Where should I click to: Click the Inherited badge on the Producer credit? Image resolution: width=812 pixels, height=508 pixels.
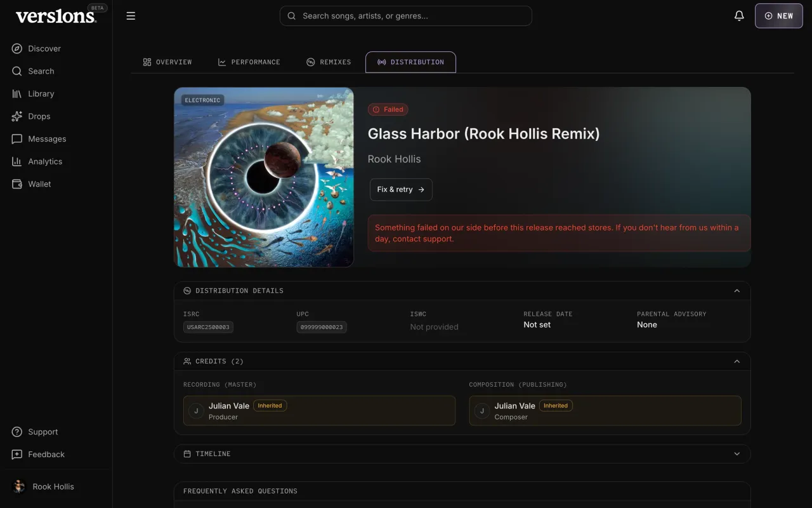270,406
